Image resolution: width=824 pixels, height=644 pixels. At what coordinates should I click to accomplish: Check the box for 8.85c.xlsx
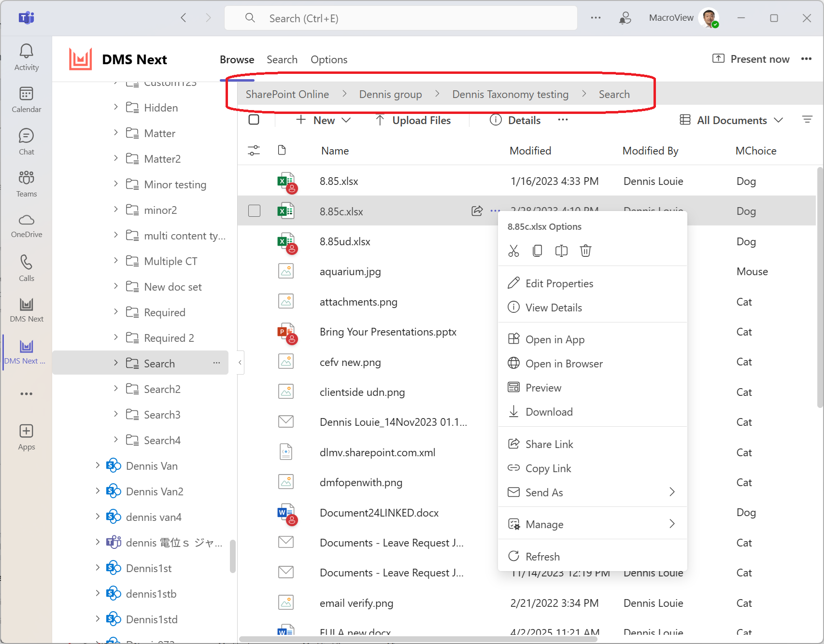[x=254, y=211]
